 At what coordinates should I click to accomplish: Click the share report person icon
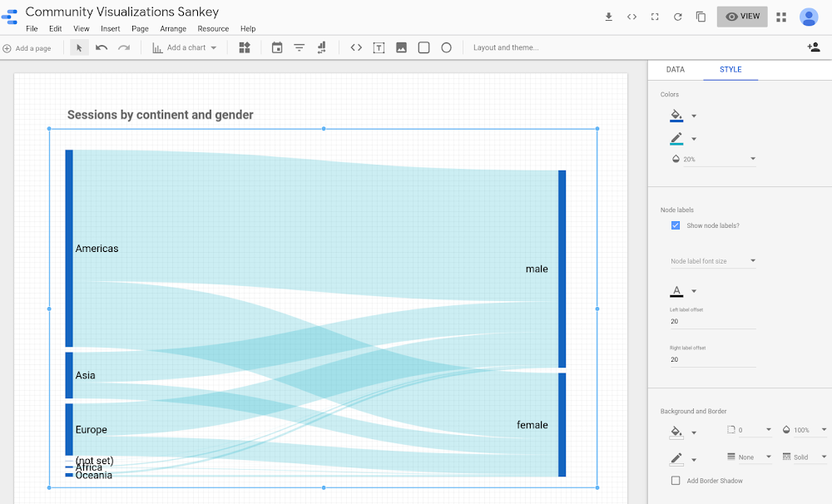tap(814, 47)
